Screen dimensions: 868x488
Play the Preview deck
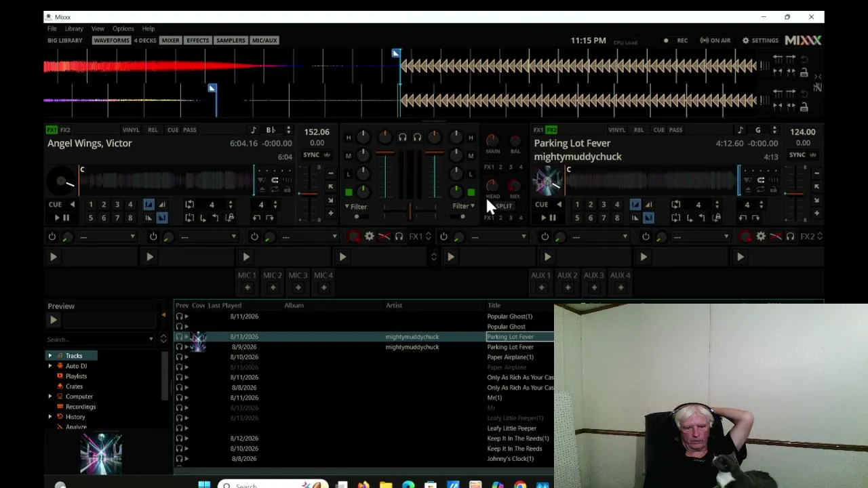(x=54, y=320)
